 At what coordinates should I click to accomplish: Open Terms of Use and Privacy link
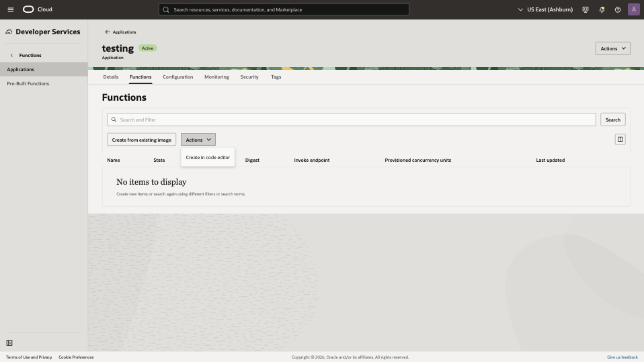pos(29,357)
